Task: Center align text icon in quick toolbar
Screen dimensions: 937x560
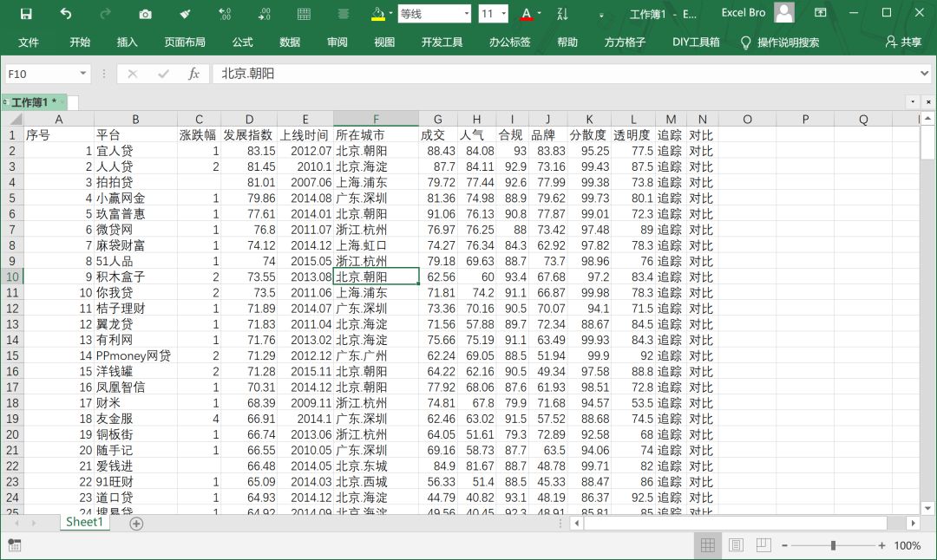Action: coord(344,14)
